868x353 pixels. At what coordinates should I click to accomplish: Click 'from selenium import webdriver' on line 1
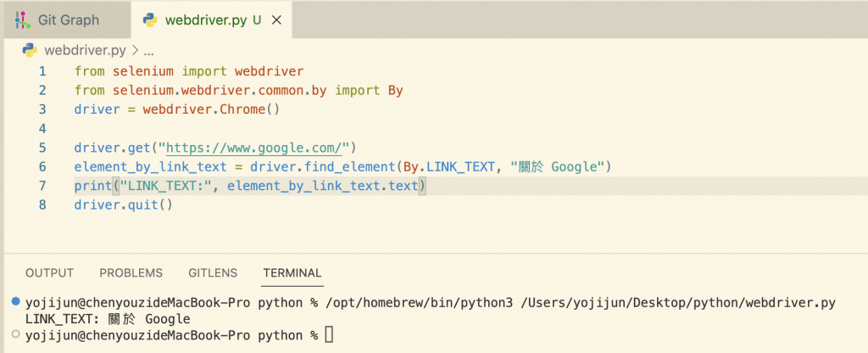coord(189,71)
